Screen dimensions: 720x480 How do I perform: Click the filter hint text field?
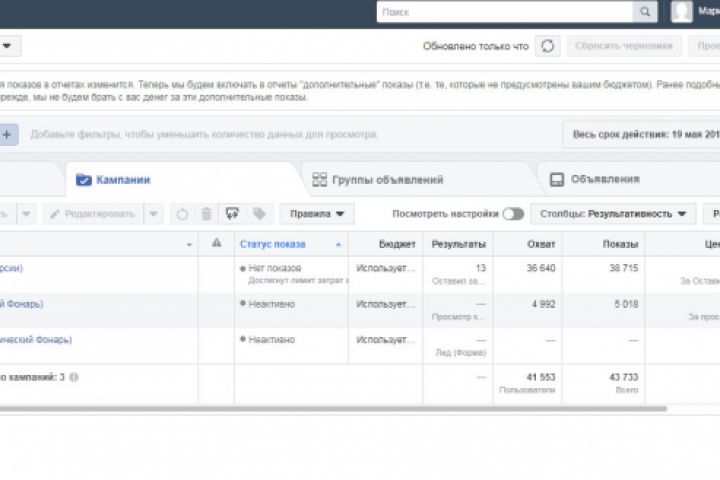click(204, 135)
